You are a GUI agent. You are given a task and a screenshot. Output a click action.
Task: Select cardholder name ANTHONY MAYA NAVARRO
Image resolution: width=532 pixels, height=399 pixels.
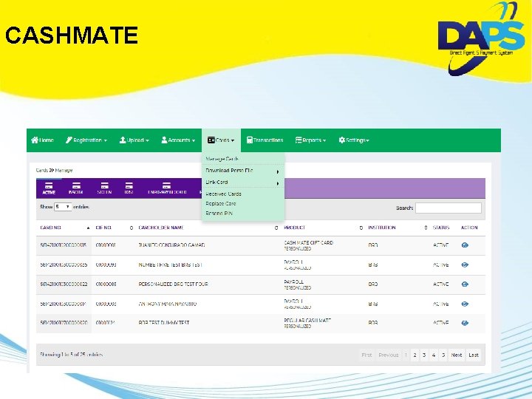tap(167, 304)
